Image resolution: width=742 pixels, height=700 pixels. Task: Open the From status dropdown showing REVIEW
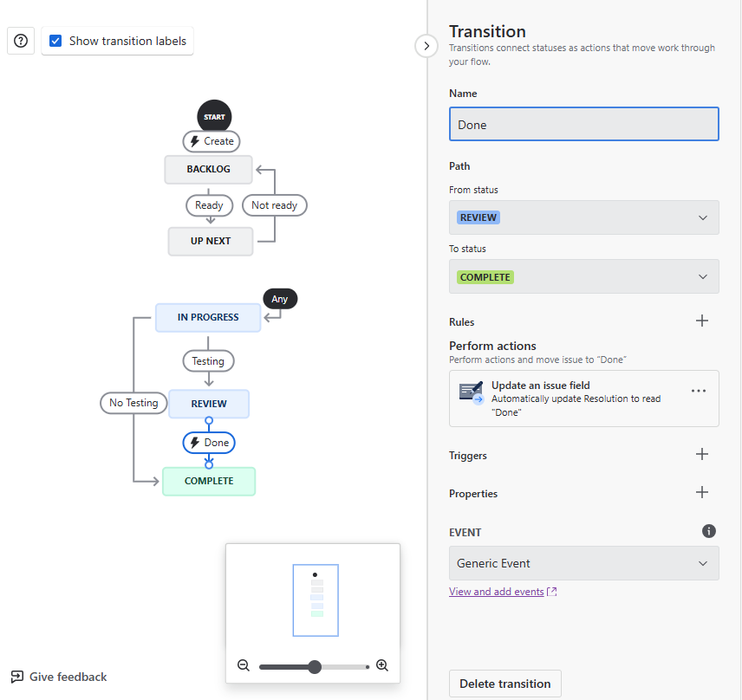tap(583, 217)
